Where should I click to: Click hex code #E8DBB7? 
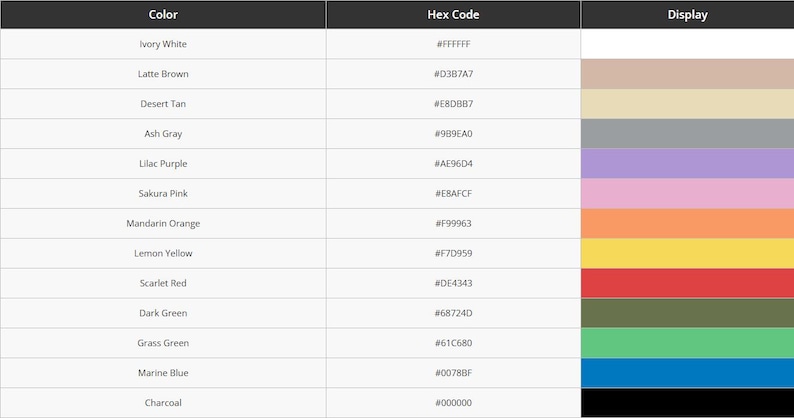[x=453, y=104]
